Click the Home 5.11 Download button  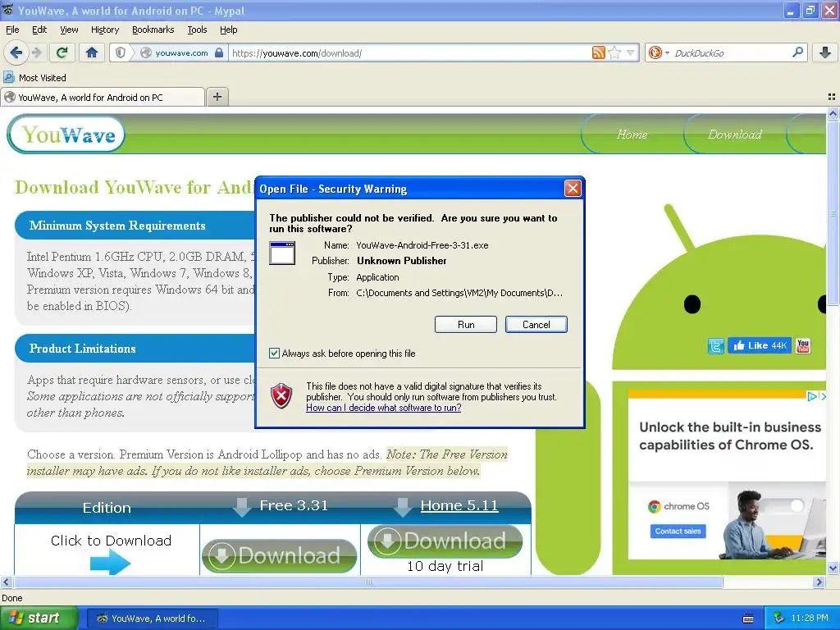[x=445, y=541]
